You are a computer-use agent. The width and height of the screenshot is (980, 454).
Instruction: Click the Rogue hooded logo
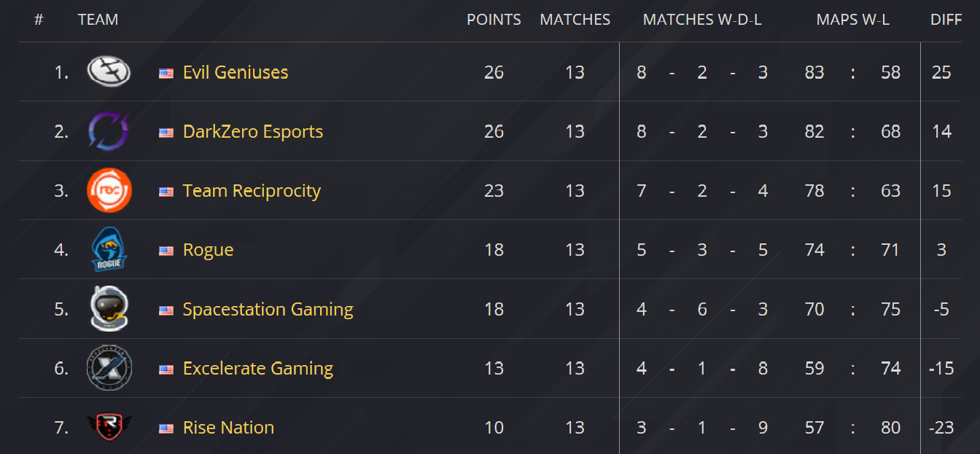[x=109, y=250]
